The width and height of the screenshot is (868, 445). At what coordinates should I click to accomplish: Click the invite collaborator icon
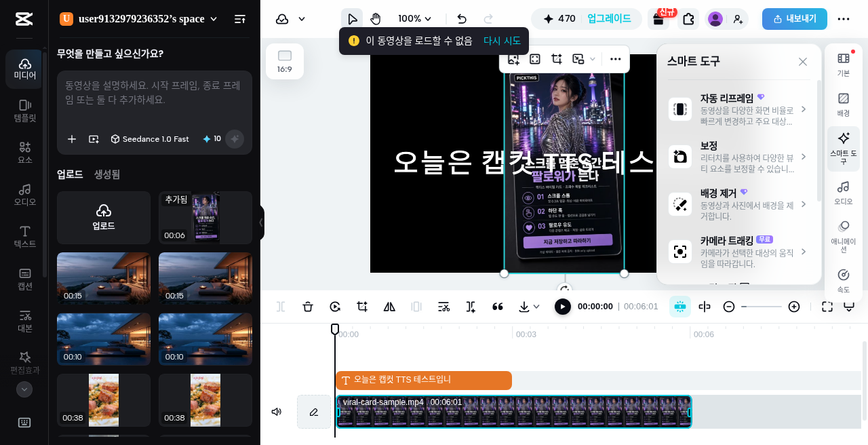[738, 19]
